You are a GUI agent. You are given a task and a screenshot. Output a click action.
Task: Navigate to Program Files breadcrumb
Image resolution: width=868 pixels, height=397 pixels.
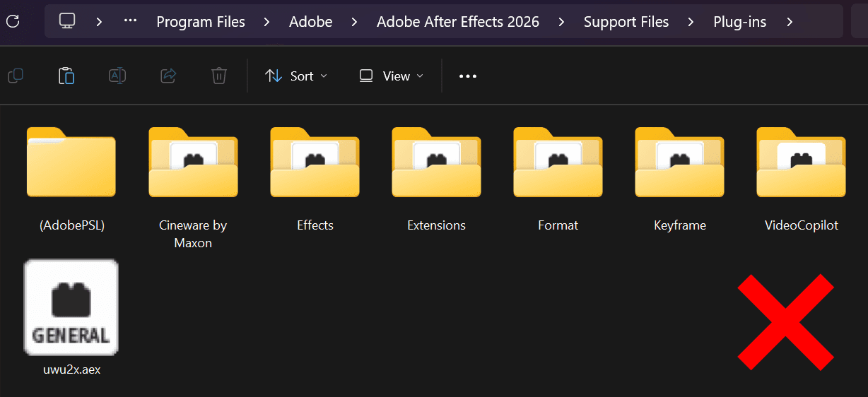click(201, 22)
